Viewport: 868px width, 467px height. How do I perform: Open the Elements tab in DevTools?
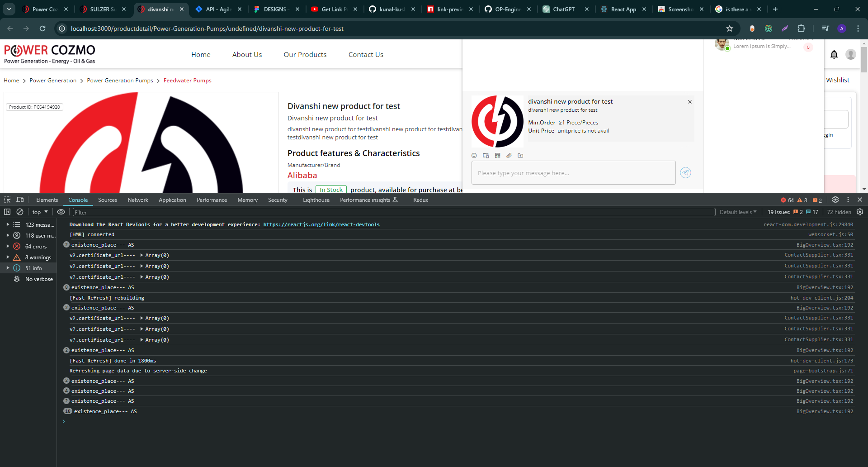tap(47, 200)
